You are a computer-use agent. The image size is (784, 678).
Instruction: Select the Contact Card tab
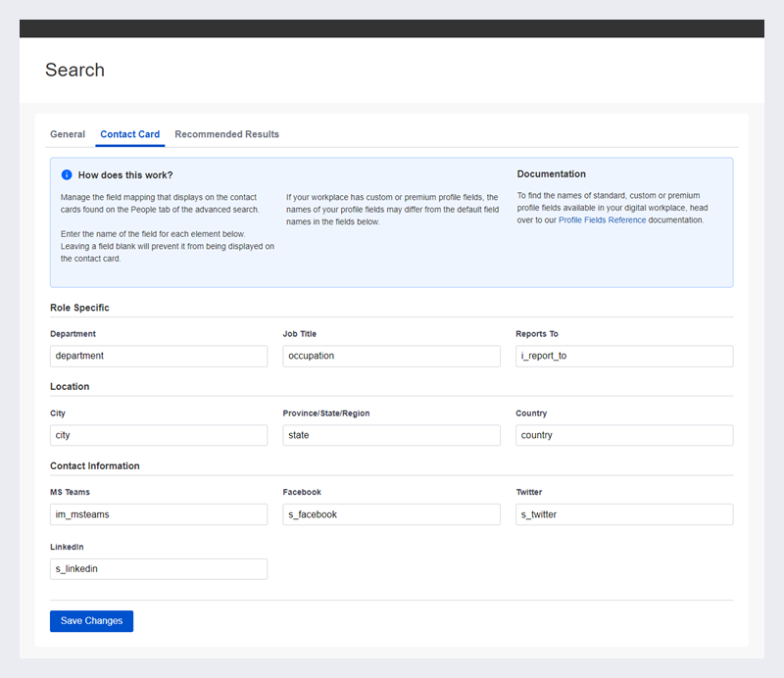point(130,134)
